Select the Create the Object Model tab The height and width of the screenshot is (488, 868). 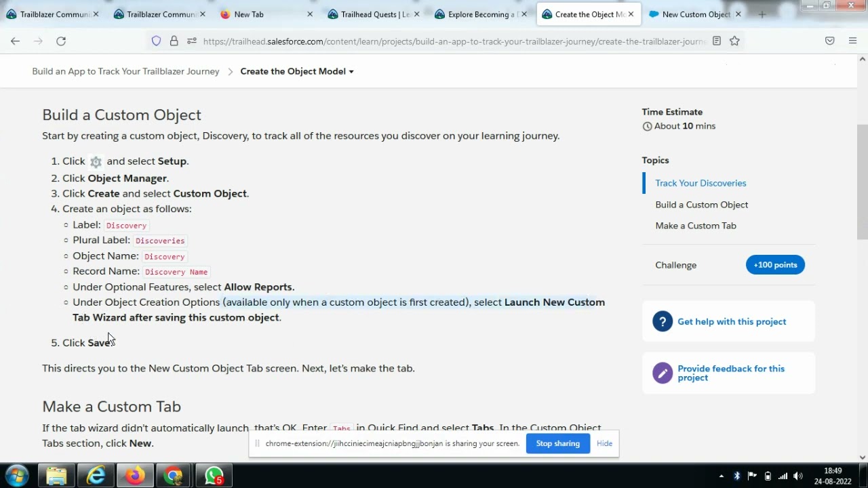589,14
